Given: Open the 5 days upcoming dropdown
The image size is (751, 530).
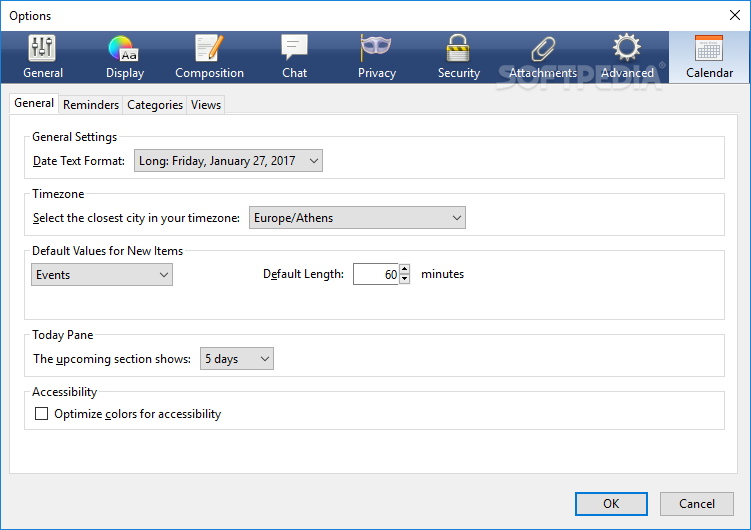Looking at the screenshot, I should tap(237, 359).
